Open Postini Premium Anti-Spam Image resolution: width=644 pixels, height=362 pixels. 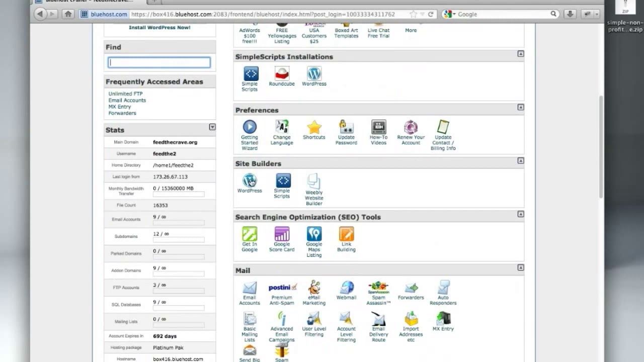click(x=282, y=294)
